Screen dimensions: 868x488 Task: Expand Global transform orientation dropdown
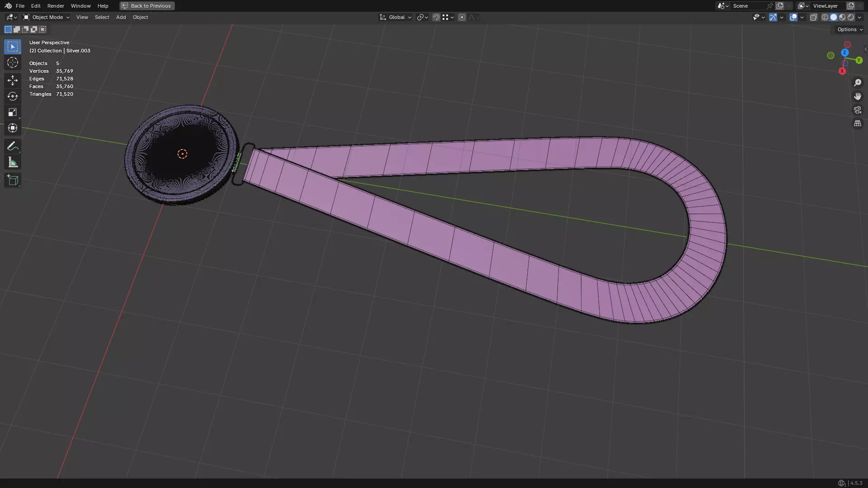[396, 17]
